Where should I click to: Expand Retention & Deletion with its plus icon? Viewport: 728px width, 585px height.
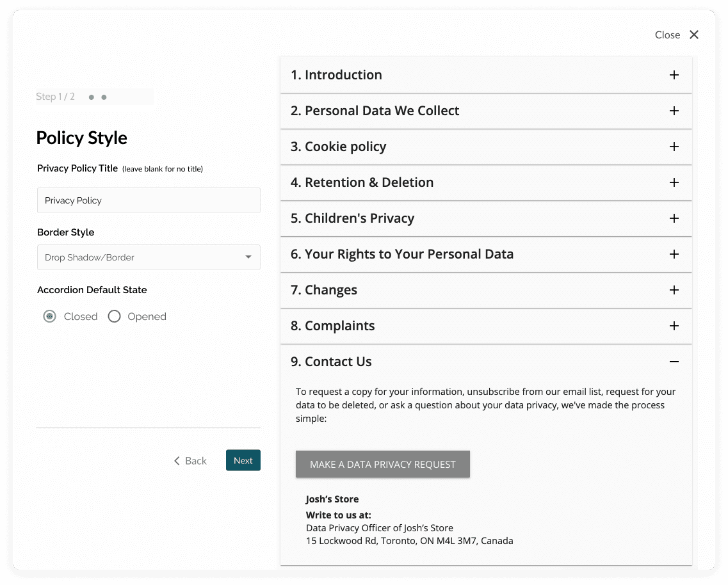[674, 182]
